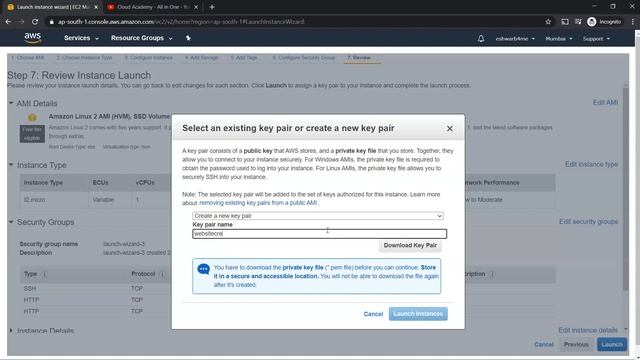Click the Free tier eligible badge
The image size is (640, 360).
(x=32, y=134)
